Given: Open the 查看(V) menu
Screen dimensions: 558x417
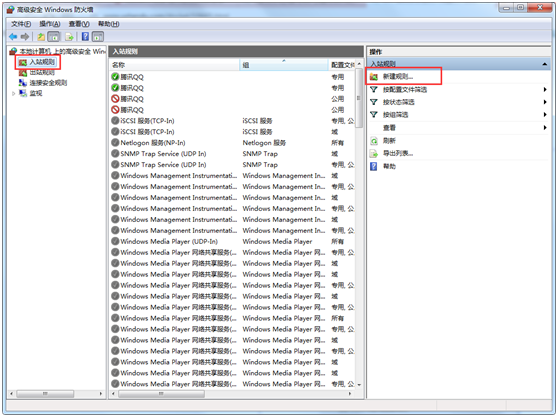Looking at the screenshot, I should [79, 24].
